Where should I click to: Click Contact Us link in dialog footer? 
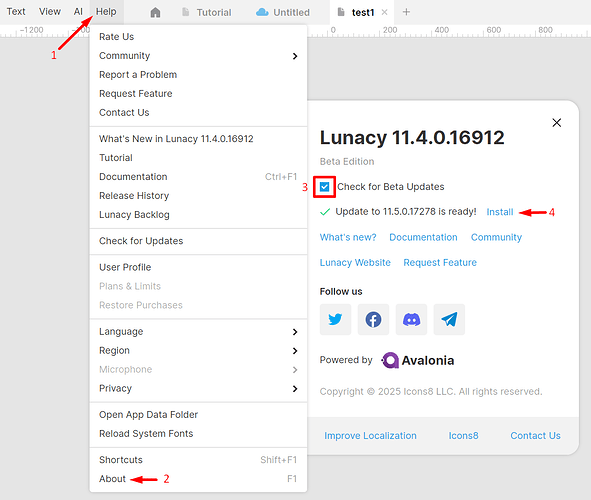535,436
